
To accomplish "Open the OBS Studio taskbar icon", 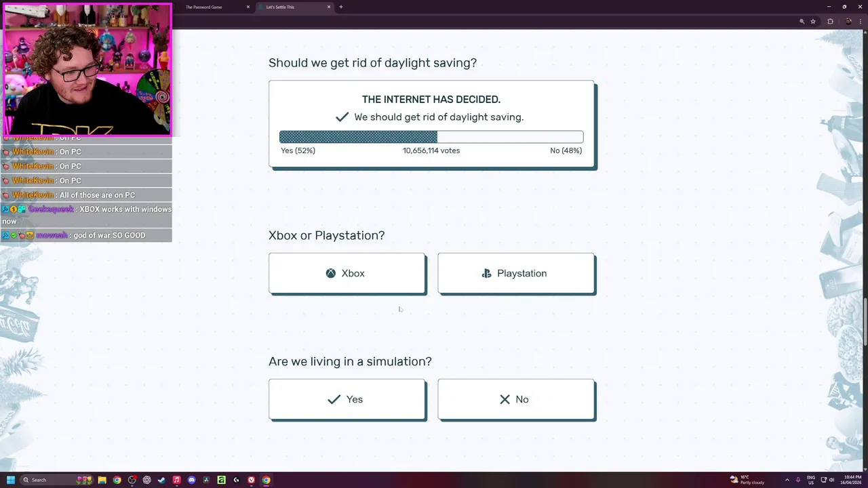I will point(132,480).
